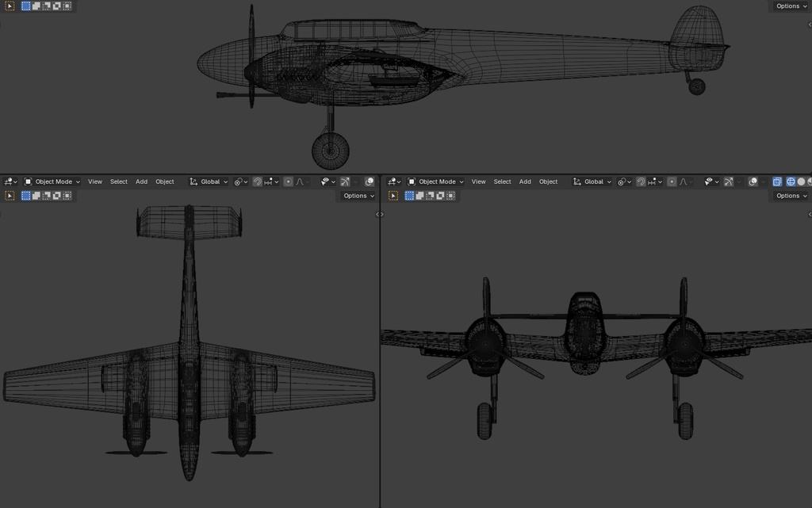The height and width of the screenshot is (508, 812).
Task: Choose Invert selection mode in side-view viewport
Action: [57, 6]
